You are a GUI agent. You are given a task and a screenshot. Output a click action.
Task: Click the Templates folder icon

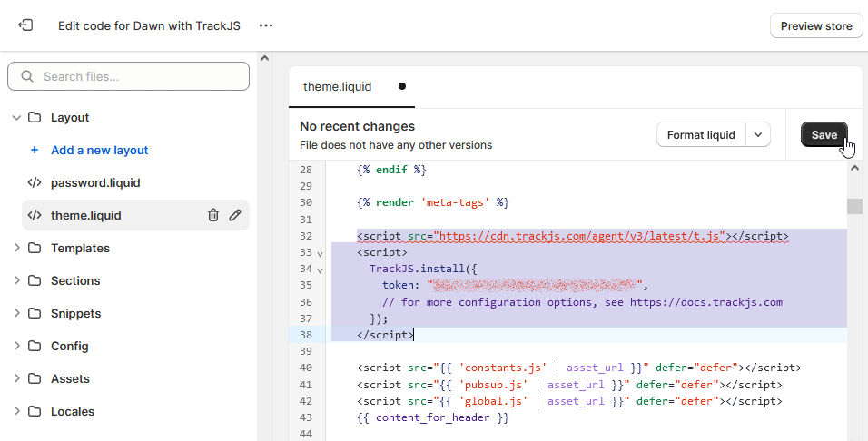point(35,248)
